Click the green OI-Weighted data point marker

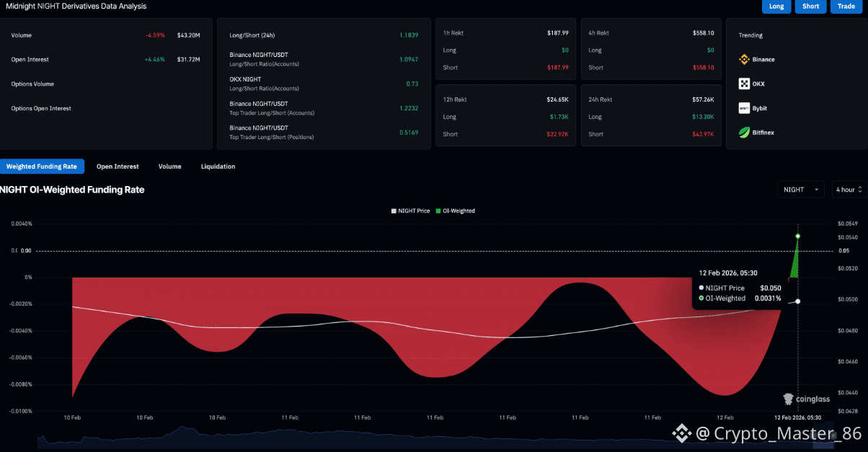[x=797, y=236]
